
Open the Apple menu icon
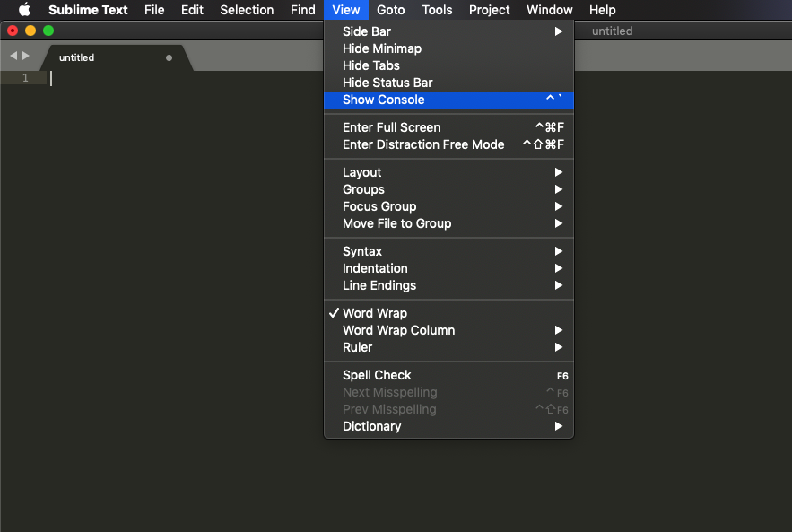(24, 10)
